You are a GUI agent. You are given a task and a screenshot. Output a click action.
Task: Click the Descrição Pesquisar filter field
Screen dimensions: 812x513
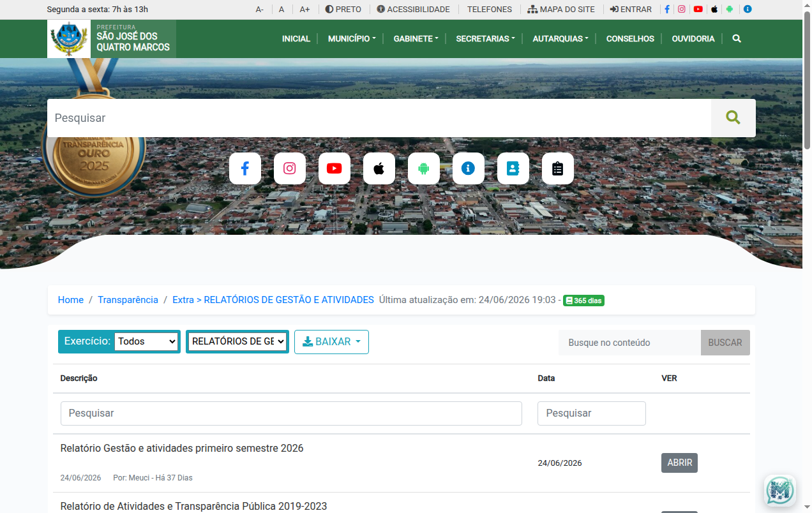point(291,413)
